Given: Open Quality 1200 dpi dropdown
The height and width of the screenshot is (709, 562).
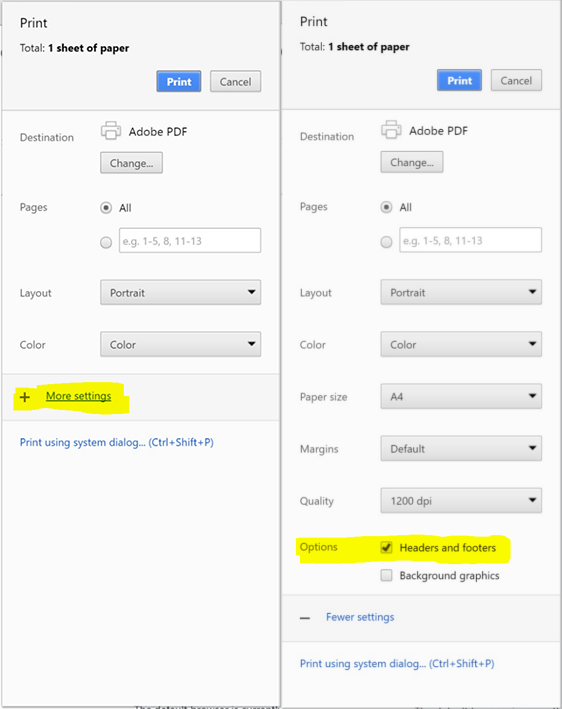Looking at the screenshot, I should coord(461,501).
